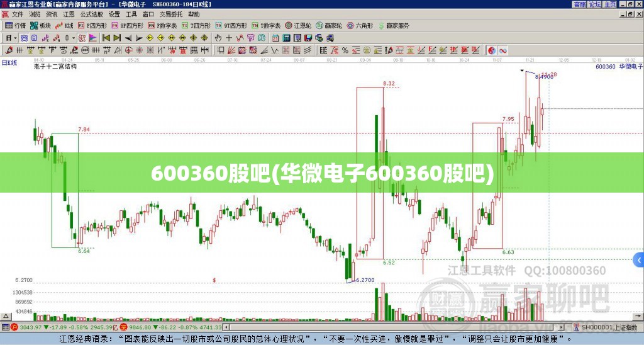Open the calendar icon
This screenshot has height=345, width=644.
[275, 38]
